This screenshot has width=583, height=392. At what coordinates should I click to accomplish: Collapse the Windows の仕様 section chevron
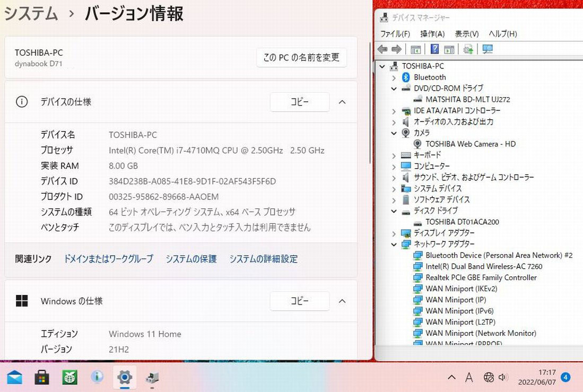click(x=343, y=301)
